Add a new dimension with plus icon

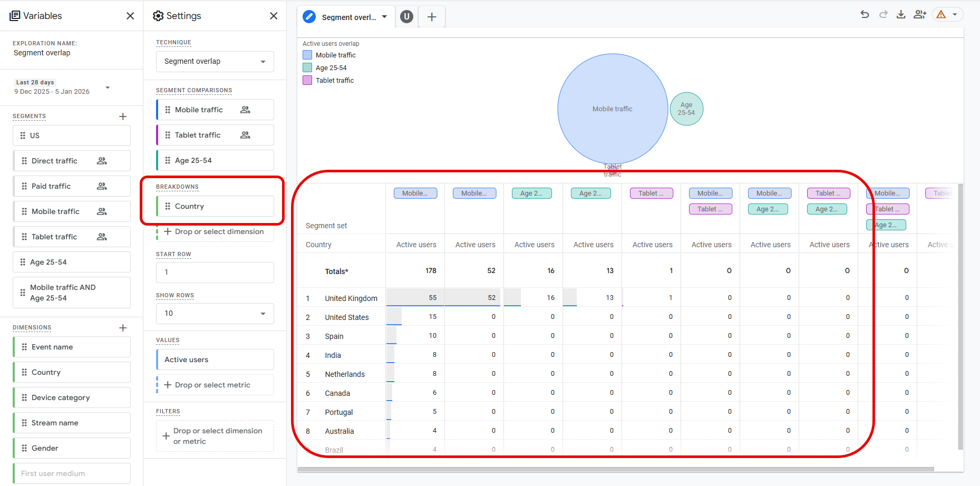point(123,328)
